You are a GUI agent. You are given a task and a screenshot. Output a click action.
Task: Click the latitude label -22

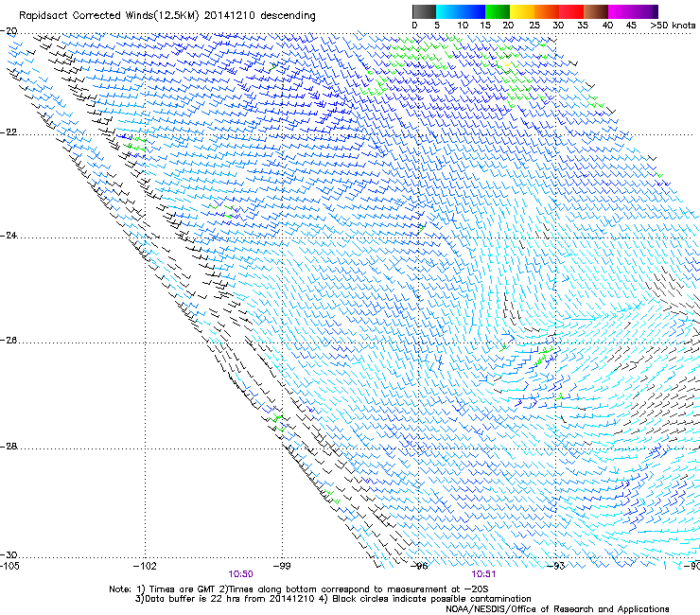[9, 132]
